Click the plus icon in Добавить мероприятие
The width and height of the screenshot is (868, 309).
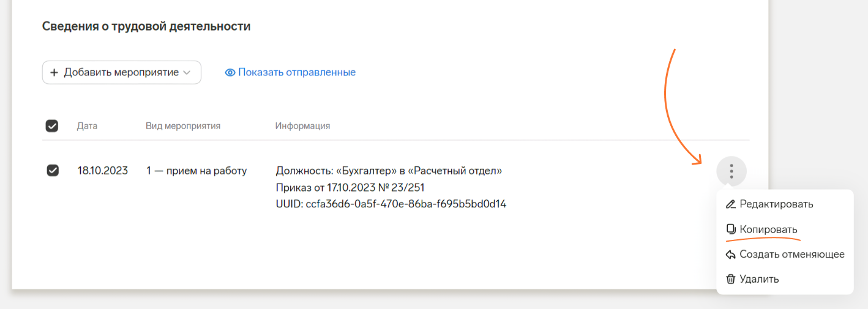point(54,72)
